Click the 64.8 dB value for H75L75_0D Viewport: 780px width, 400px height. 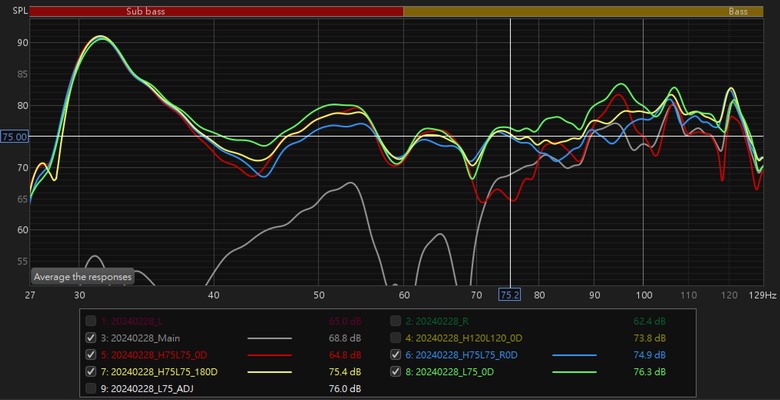click(x=345, y=355)
